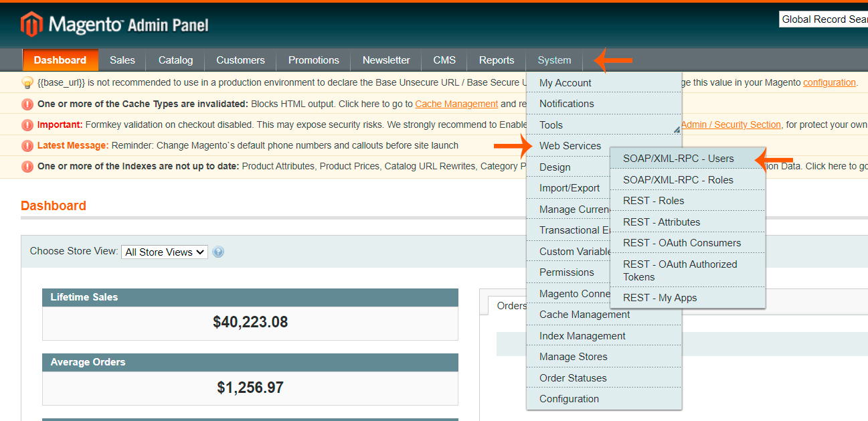Click the help icon beside store view
This screenshot has width=868, height=421.
click(218, 252)
